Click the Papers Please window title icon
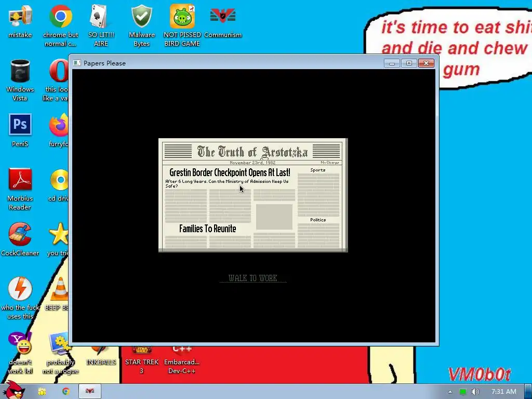 tap(77, 63)
